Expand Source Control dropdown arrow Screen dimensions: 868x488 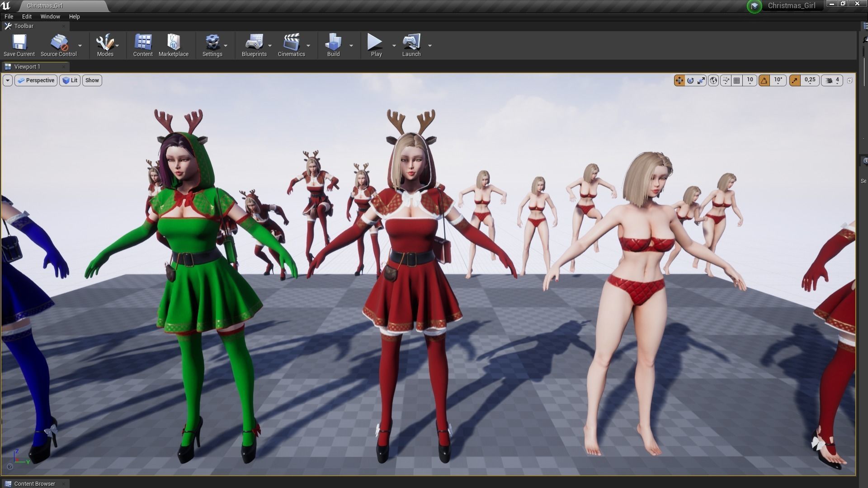80,46
